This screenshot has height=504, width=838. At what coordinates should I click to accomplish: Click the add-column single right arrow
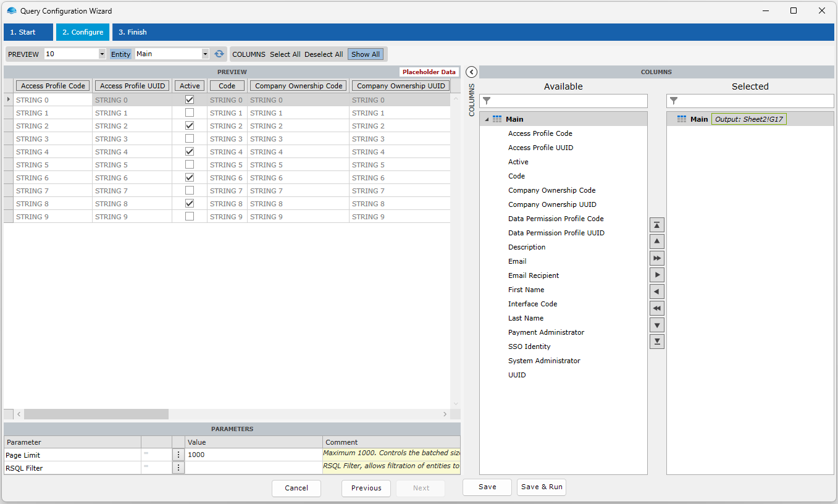tap(657, 275)
